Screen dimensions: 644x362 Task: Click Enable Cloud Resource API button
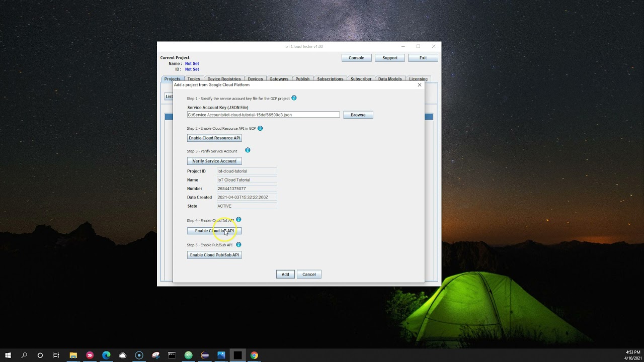pos(214,138)
